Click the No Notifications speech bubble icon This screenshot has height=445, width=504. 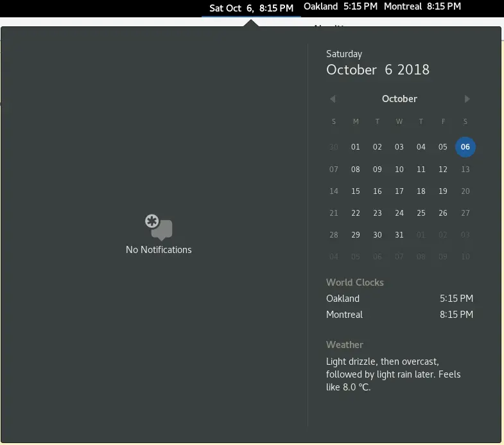(159, 227)
